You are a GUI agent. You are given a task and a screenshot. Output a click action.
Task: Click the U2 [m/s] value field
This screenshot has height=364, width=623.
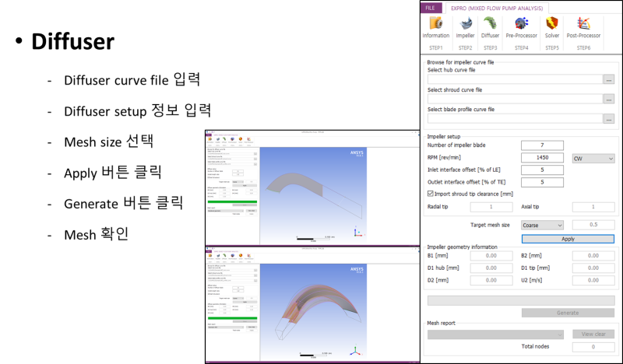[x=593, y=280]
